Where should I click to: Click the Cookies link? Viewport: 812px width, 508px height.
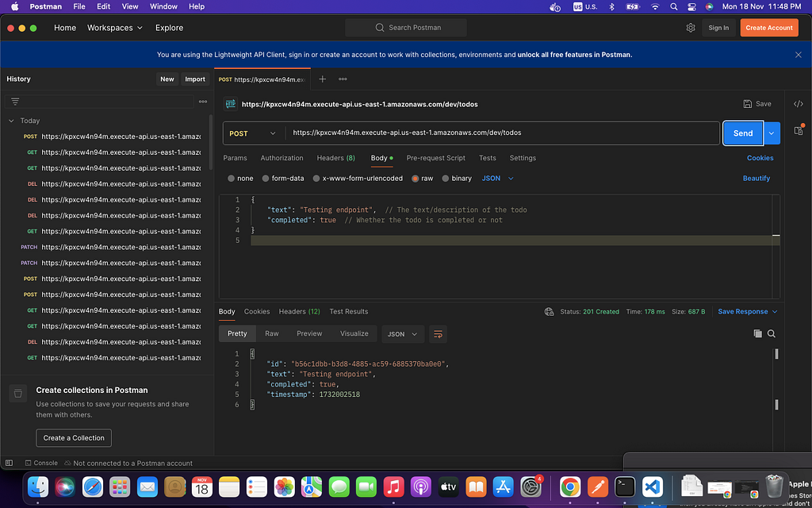click(760, 158)
